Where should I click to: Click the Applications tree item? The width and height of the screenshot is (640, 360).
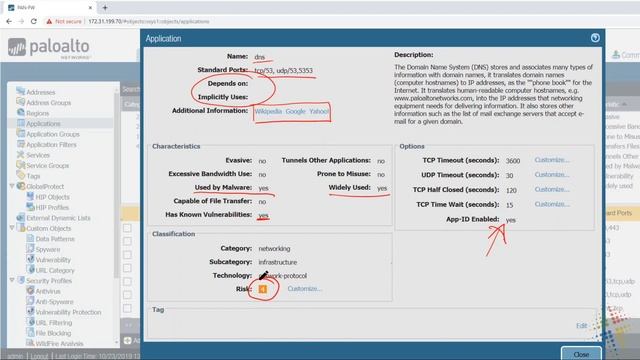(43, 124)
